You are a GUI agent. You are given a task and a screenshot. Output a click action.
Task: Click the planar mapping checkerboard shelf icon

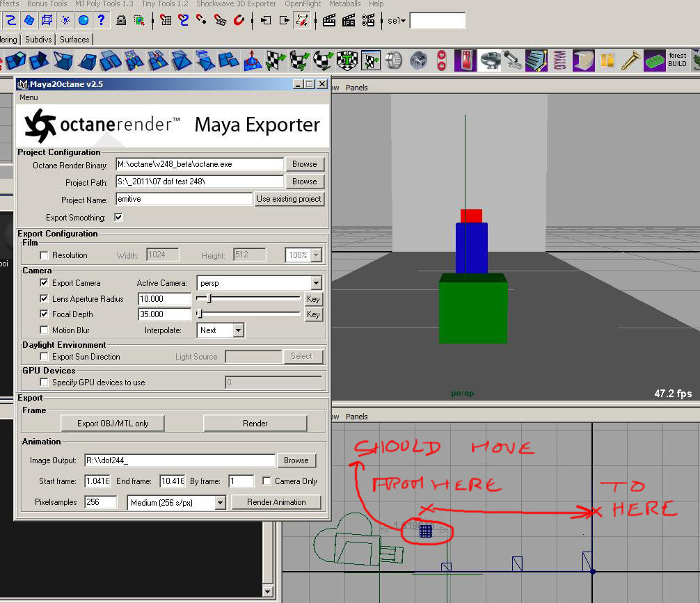point(276,61)
